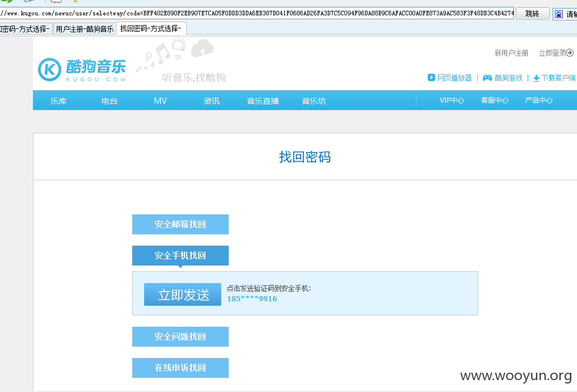Open the 电台 navigation item
Image resolution: width=577 pixels, height=392 pixels.
point(109,101)
